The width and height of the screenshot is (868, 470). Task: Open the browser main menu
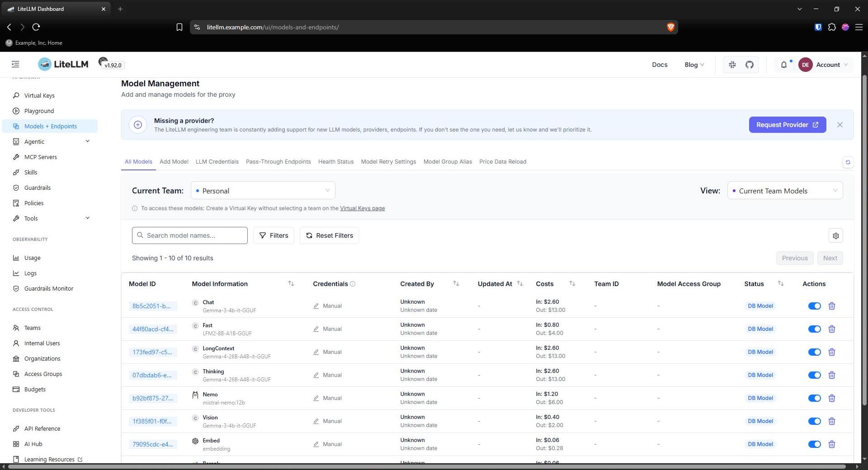(859, 27)
